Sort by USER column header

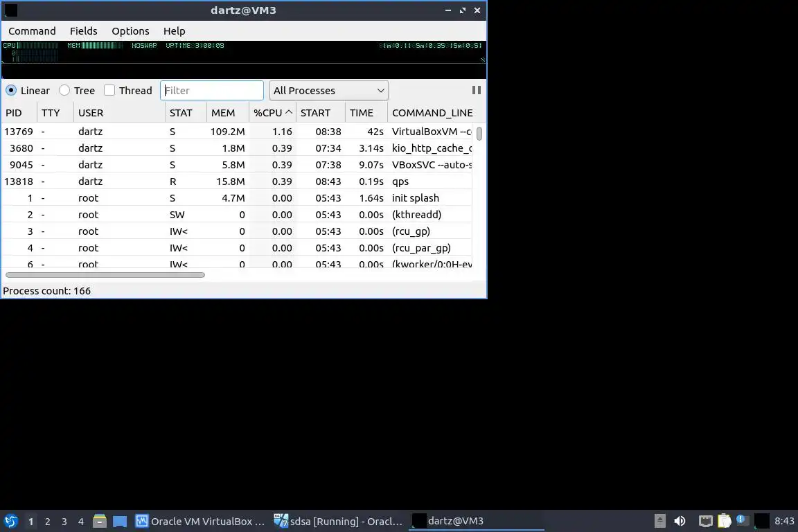click(x=120, y=113)
